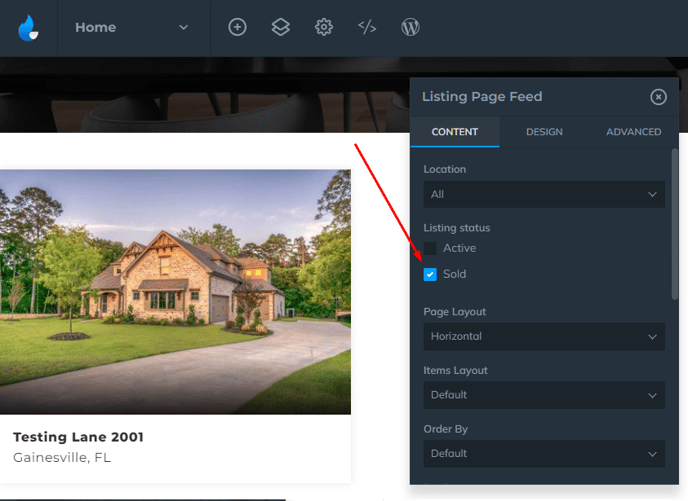
Task: Click the house listing photo
Action: click(176, 292)
